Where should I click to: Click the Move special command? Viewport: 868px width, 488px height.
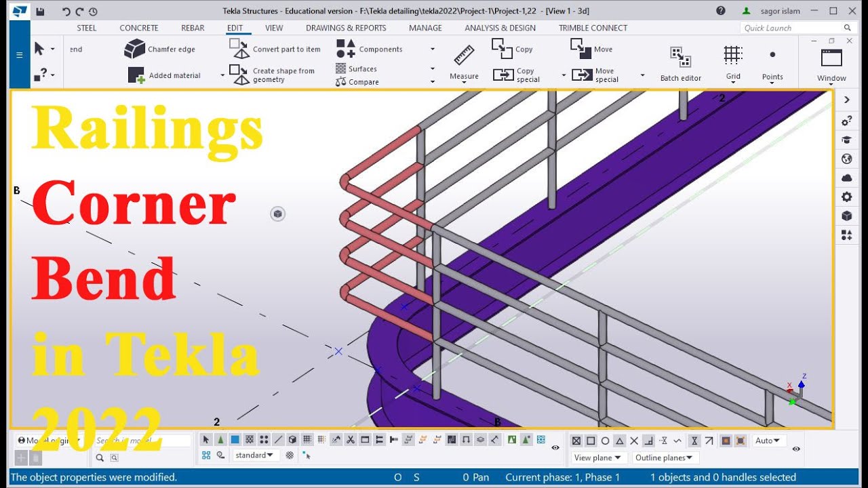pos(595,75)
